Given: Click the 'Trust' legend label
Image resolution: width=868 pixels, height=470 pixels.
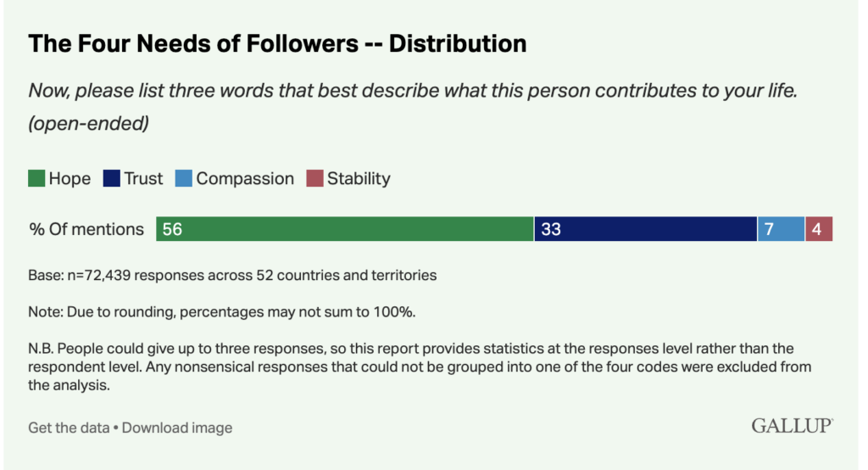Looking at the screenshot, I should click(143, 179).
